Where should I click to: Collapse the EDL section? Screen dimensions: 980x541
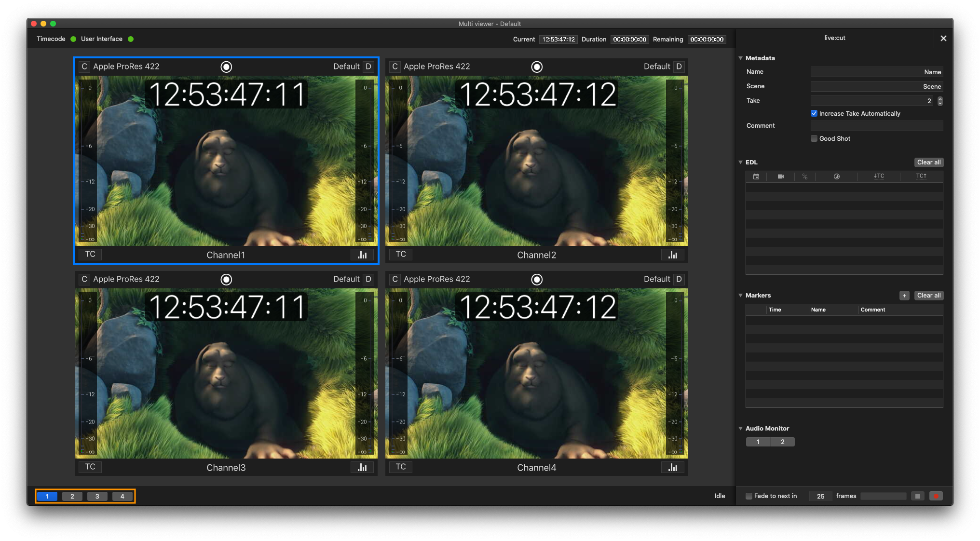point(741,162)
